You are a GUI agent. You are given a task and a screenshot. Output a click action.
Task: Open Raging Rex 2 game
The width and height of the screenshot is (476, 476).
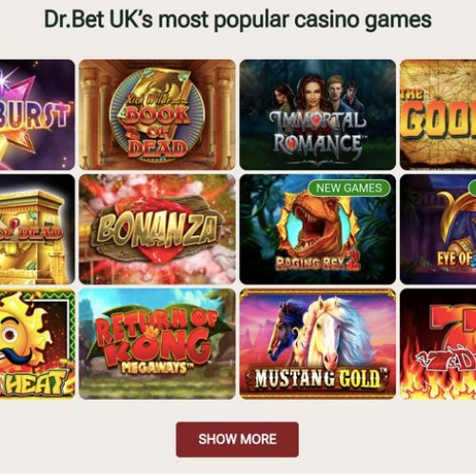pos(318,228)
